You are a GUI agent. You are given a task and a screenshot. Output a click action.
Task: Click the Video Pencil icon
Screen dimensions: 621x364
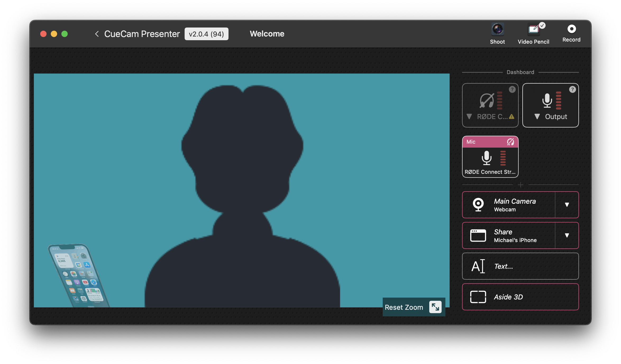pos(533,30)
